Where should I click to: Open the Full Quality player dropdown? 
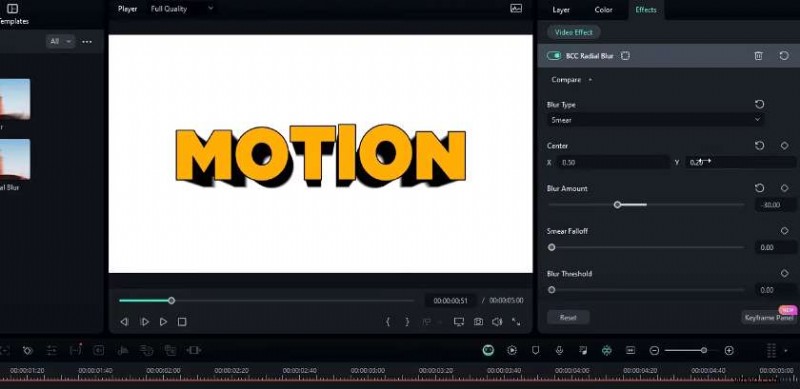tap(182, 9)
